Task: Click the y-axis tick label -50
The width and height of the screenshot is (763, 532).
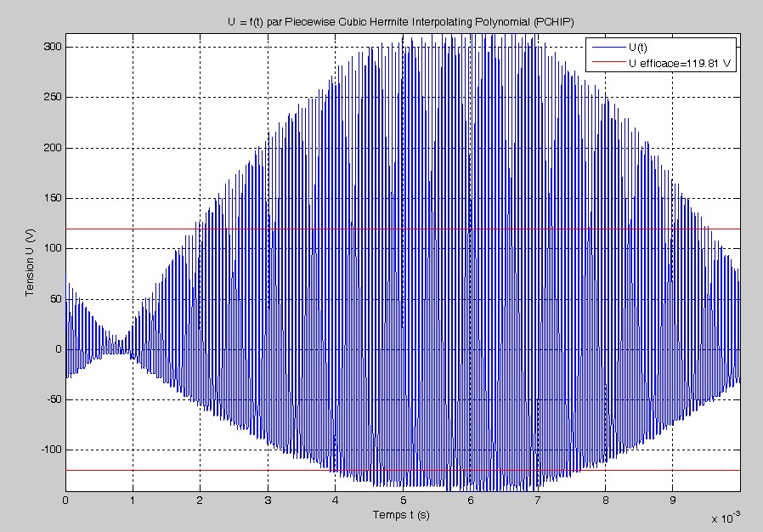Action: [x=54, y=399]
